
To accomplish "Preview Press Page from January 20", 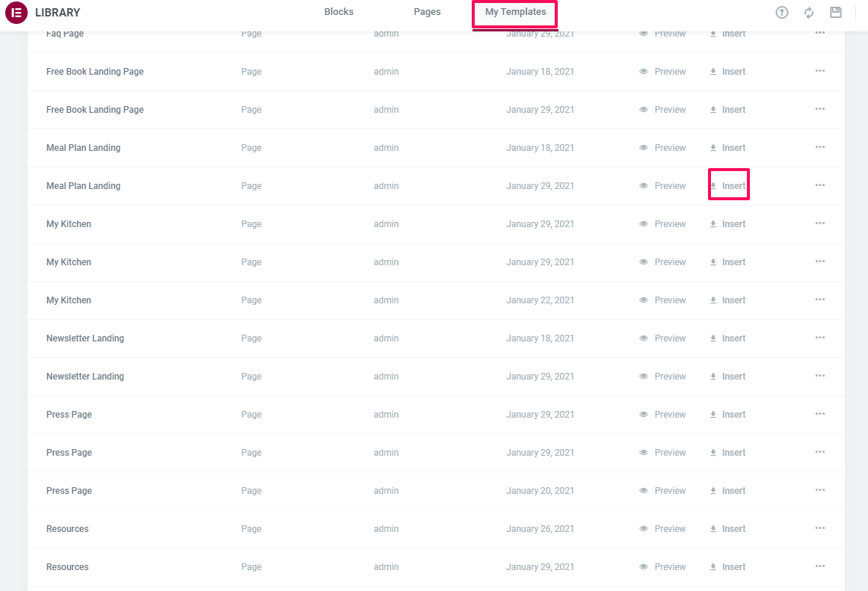I will [x=662, y=491].
